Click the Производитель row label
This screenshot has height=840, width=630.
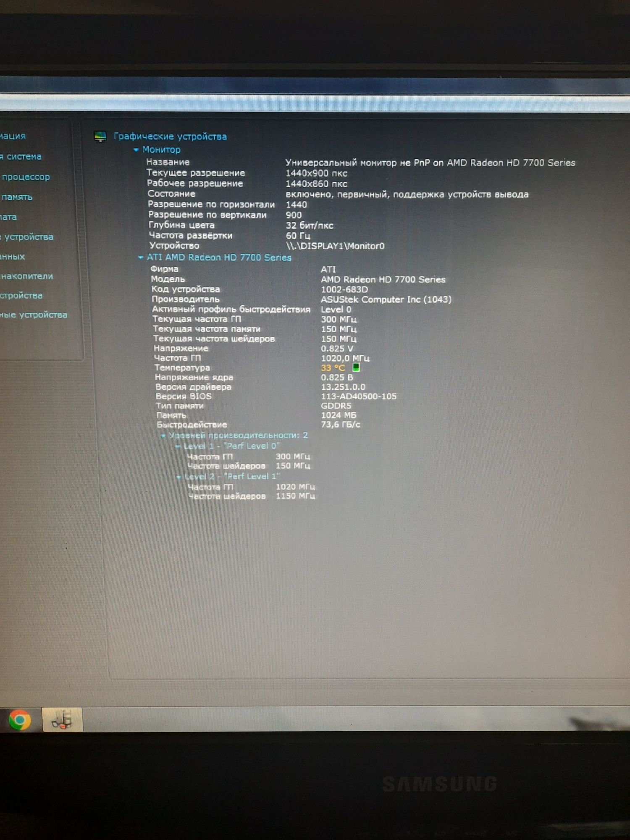[x=186, y=299]
